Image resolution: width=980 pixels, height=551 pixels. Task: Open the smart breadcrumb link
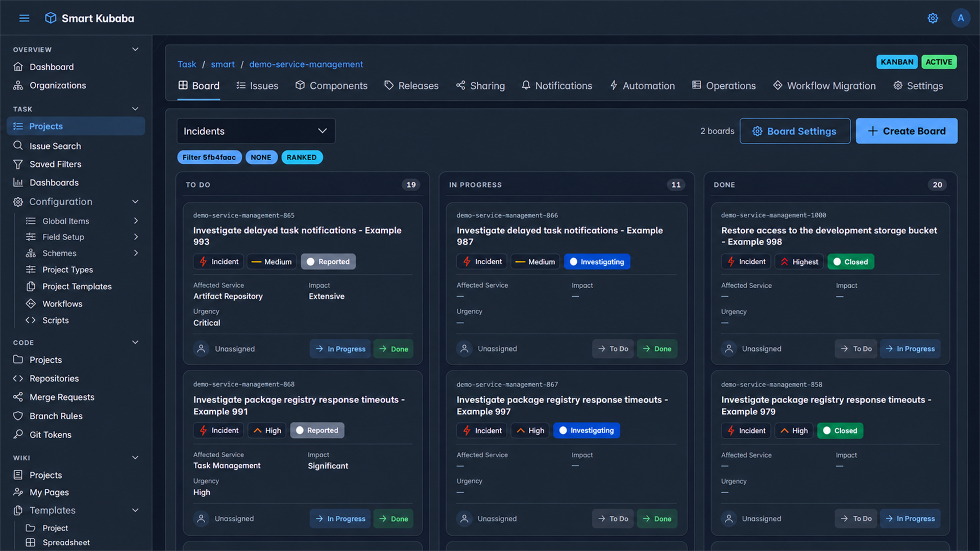[223, 64]
